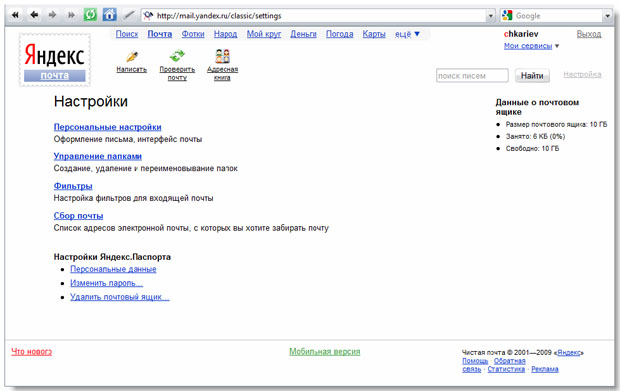Open the Карты service link
Viewport: 620px width, 391px height.
(x=374, y=34)
